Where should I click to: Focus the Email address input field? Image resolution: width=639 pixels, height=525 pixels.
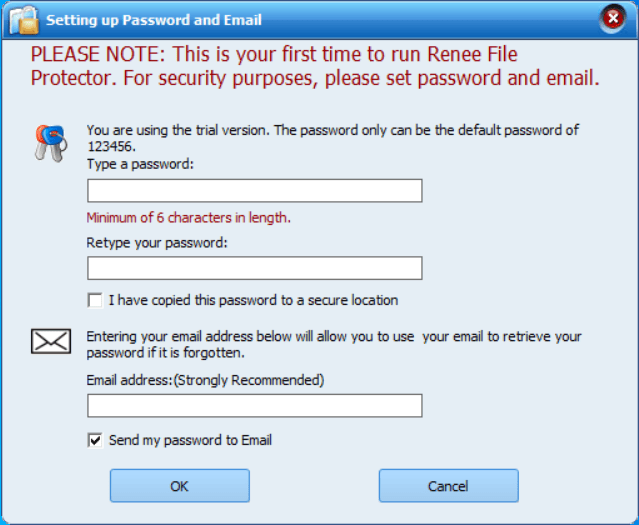(255, 406)
